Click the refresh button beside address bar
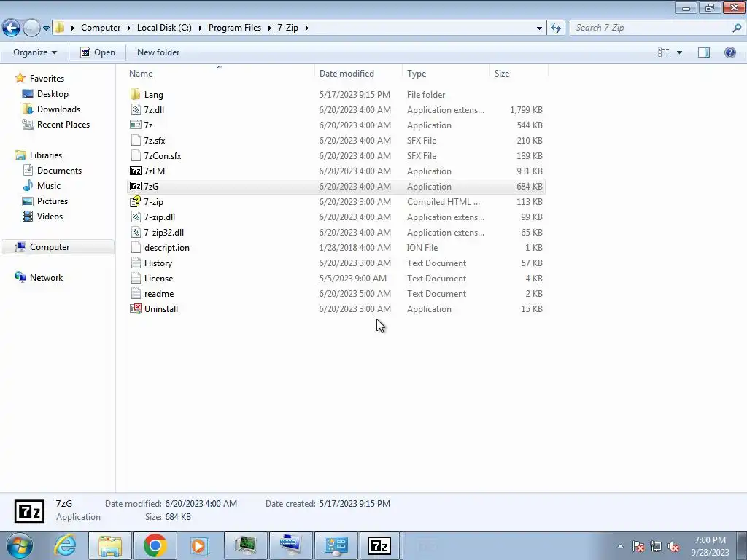The width and height of the screenshot is (747, 560). 555,28
